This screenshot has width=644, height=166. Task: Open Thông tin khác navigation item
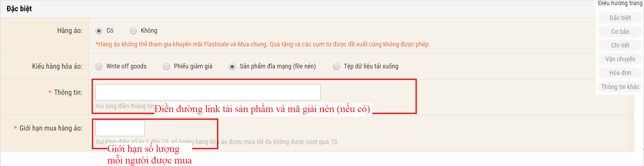(620, 87)
